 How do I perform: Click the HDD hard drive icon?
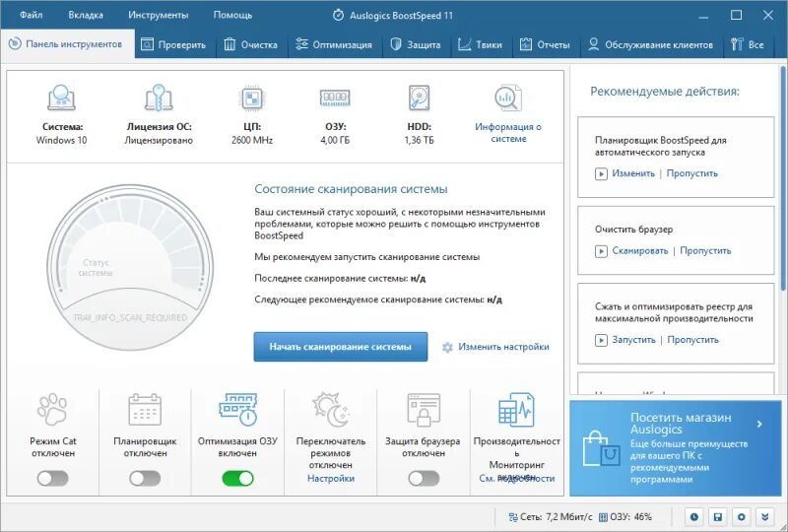(x=420, y=98)
